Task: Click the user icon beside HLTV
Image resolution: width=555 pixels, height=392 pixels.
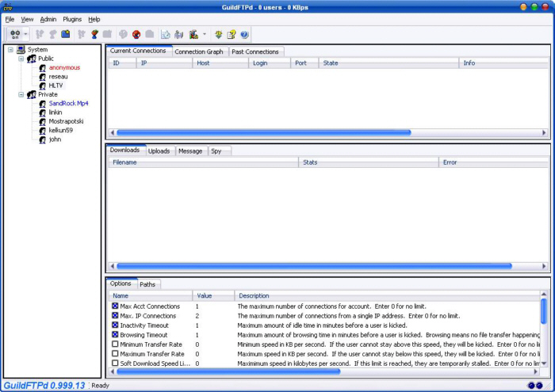Action: pyautogui.click(x=43, y=86)
